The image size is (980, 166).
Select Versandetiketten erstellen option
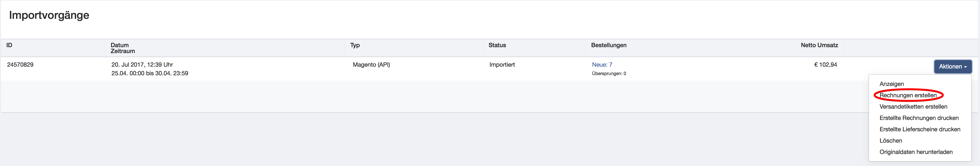913,107
